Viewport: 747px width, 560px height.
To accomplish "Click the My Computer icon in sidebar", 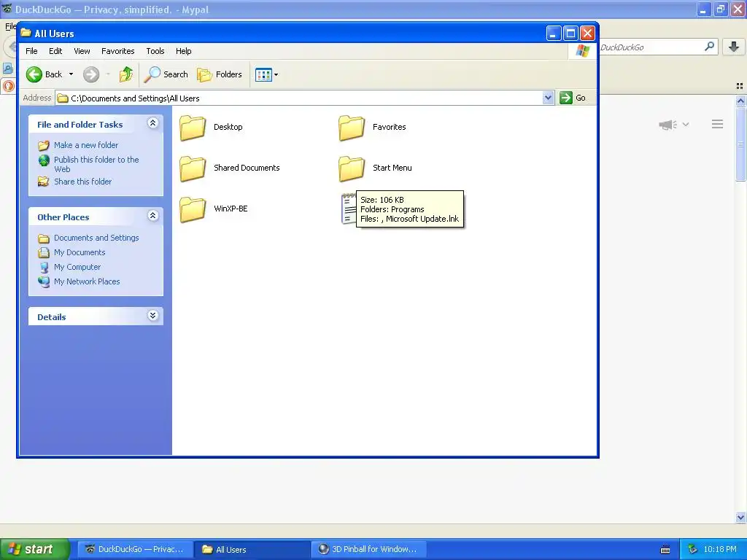I will point(44,267).
